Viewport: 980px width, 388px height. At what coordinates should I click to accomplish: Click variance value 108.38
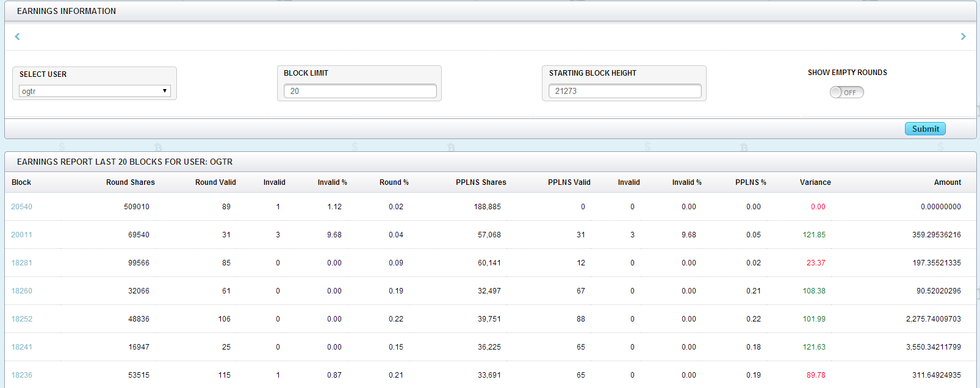814,291
